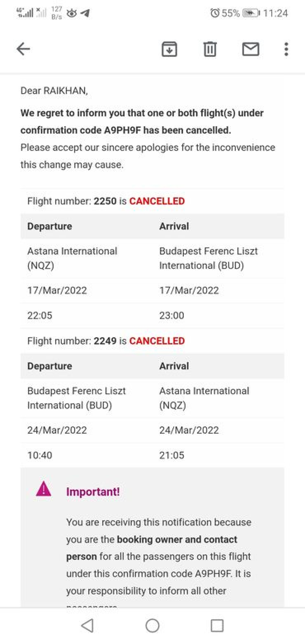
Task: Tap flight 2250's Departure column header
Action: pyautogui.click(x=49, y=226)
